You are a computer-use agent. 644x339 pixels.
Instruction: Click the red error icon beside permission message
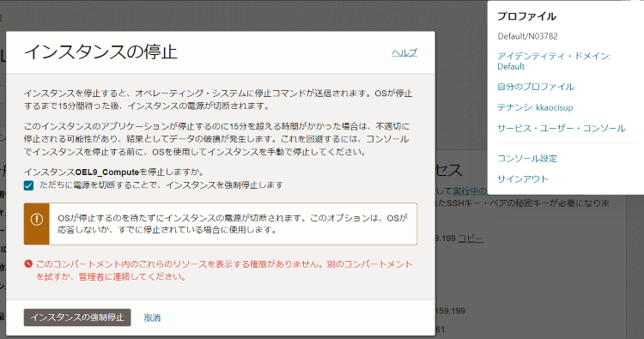tap(28, 263)
